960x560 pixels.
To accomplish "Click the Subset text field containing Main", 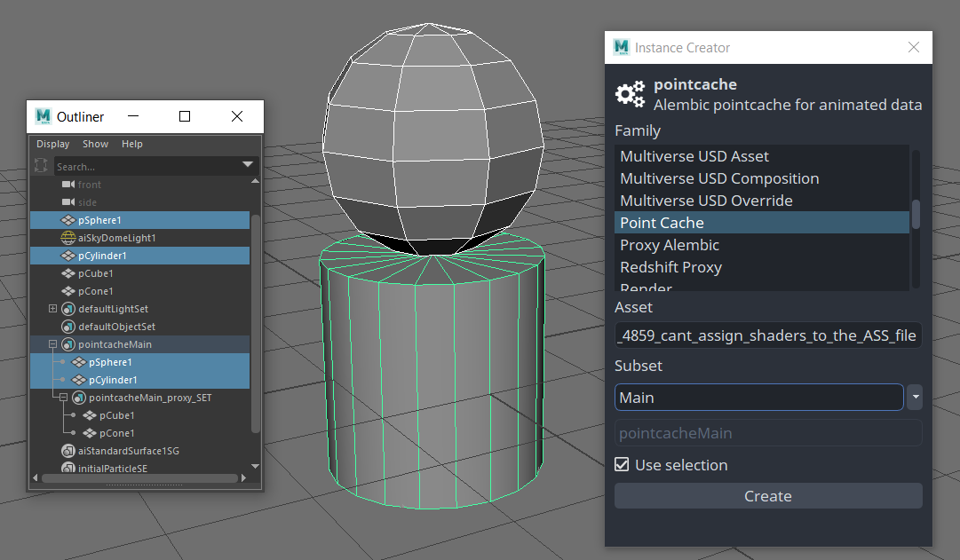I will coord(758,398).
